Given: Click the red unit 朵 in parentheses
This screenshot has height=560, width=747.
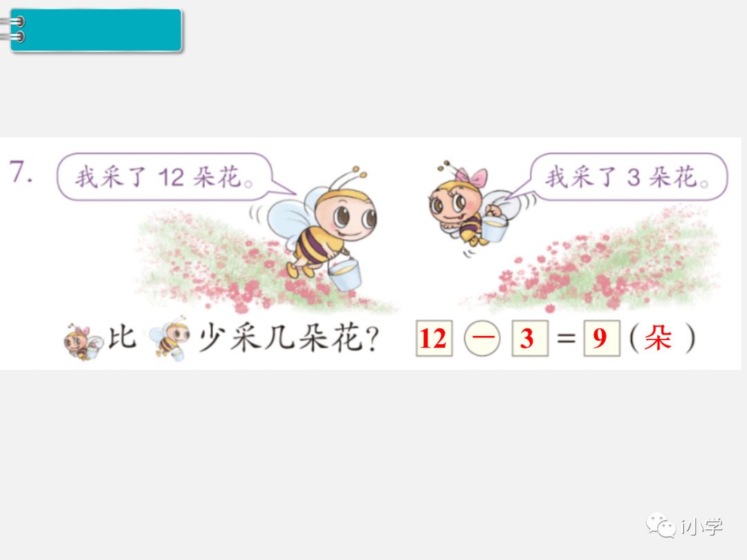Looking at the screenshot, I should point(658,338).
